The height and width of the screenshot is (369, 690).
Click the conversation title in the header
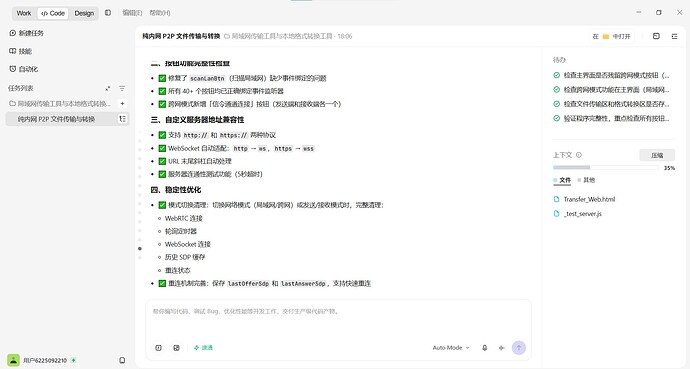click(181, 36)
